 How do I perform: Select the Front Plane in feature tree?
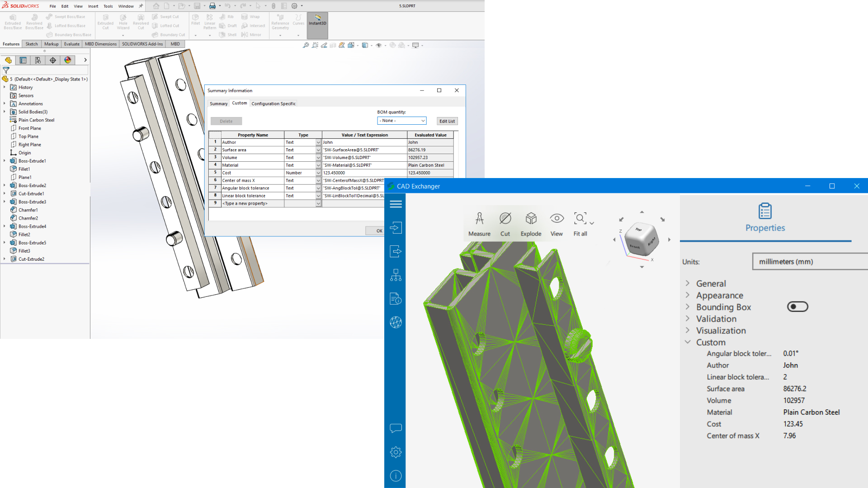pyautogui.click(x=29, y=128)
